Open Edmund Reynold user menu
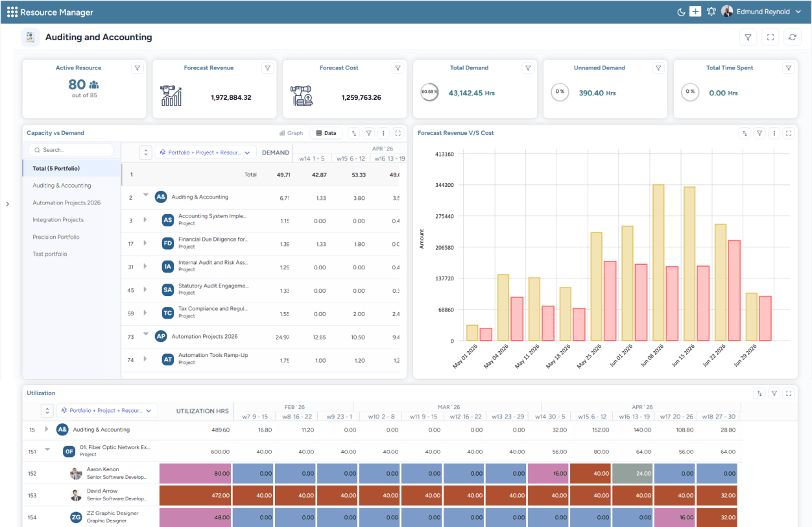The width and height of the screenshot is (812, 527). 761,12
